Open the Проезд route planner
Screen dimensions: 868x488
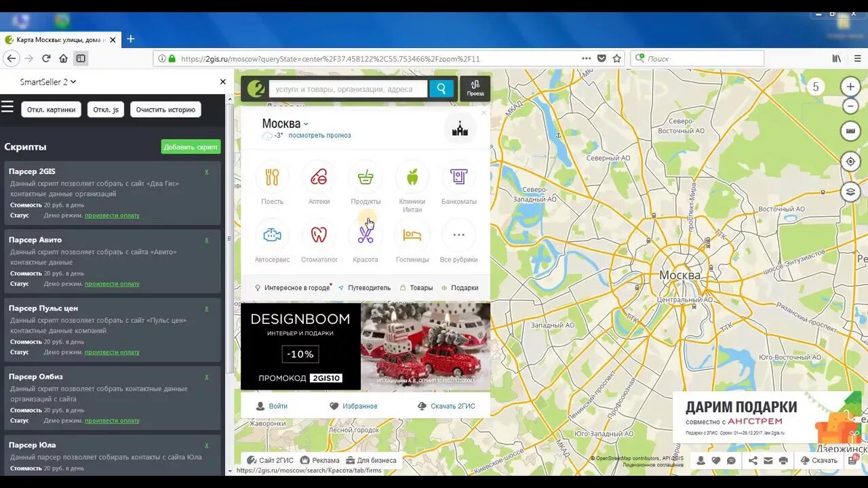[x=475, y=89]
